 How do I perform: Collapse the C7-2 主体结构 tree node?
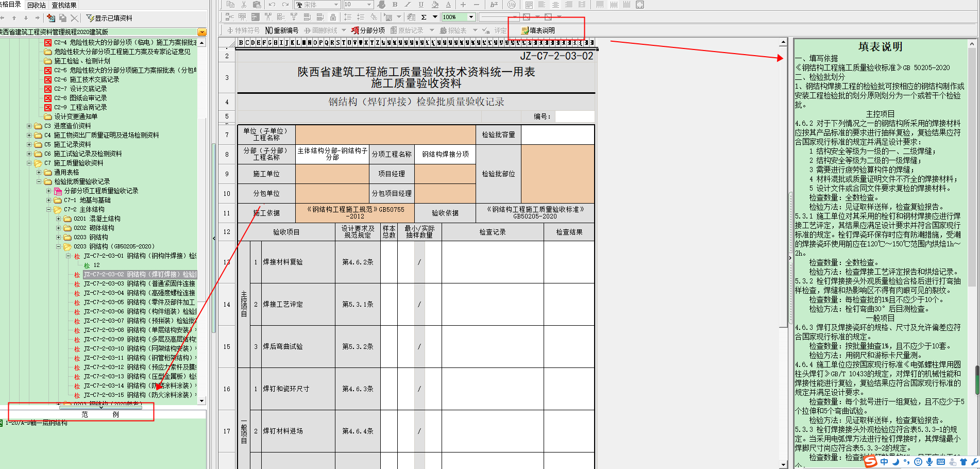click(49, 209)
